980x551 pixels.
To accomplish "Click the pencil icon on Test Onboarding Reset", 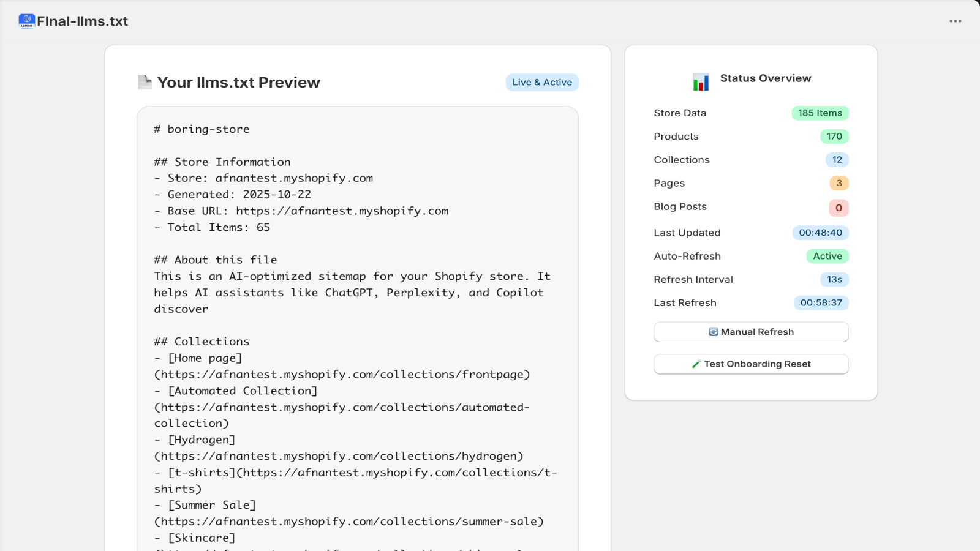I will pyautogui.click(x=696, y=364).
